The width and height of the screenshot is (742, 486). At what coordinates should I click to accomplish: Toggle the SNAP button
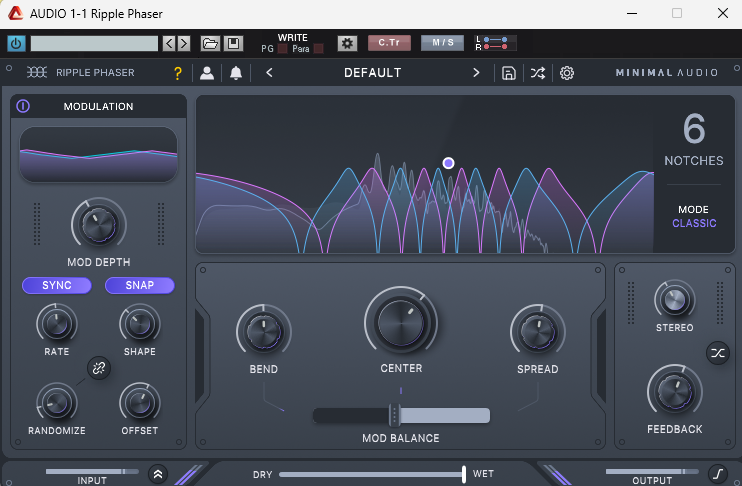[x=140, y=285]
